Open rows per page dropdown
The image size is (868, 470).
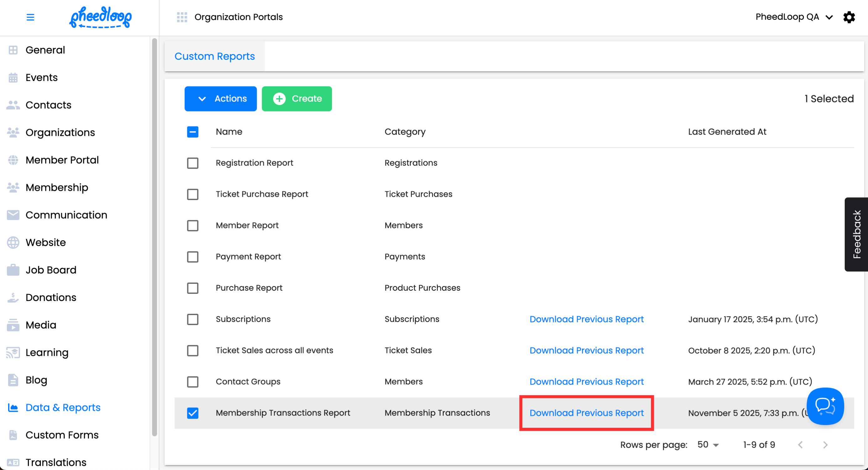708,444
